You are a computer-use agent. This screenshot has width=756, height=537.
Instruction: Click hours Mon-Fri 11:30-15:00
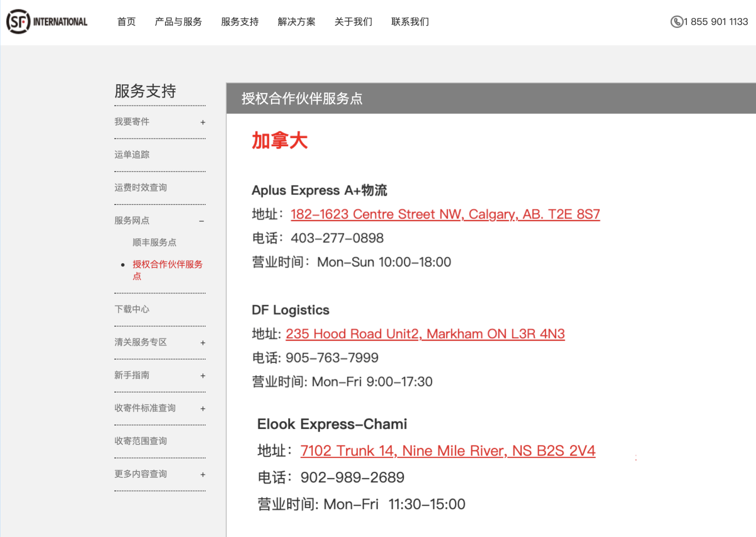pyautogui.click(x=395, y=504)
